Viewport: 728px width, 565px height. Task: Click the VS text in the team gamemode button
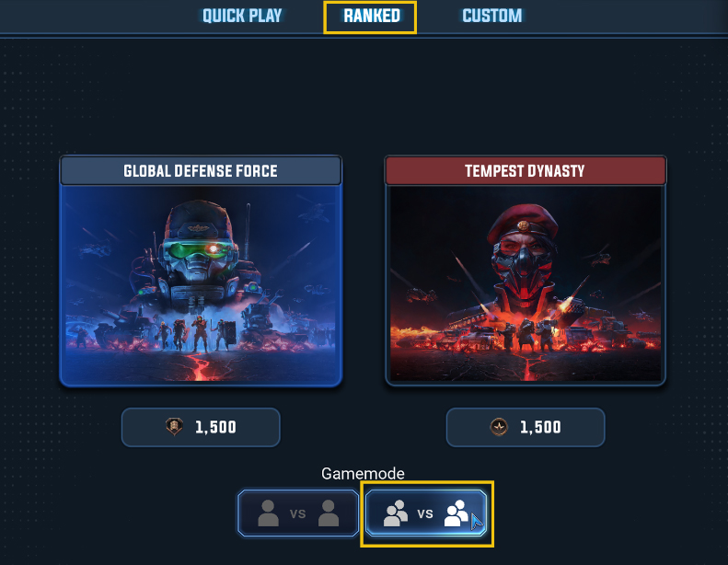(x=425, y=514)
